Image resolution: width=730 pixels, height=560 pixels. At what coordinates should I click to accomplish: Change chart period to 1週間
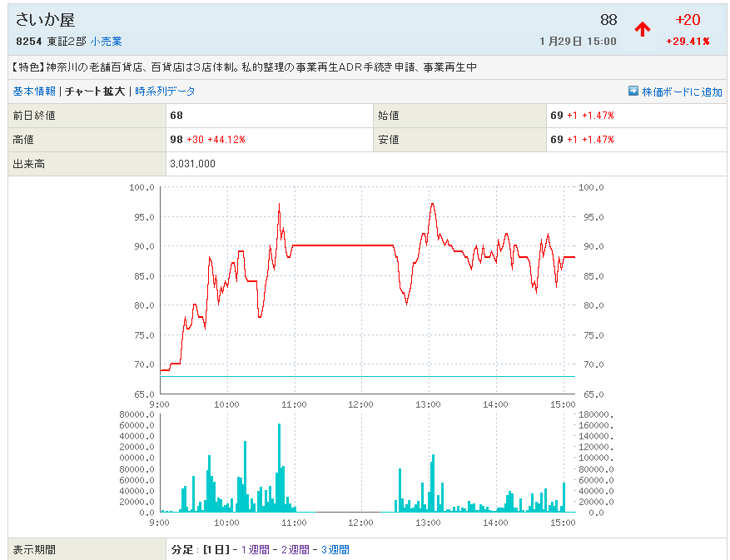[255, 549]
